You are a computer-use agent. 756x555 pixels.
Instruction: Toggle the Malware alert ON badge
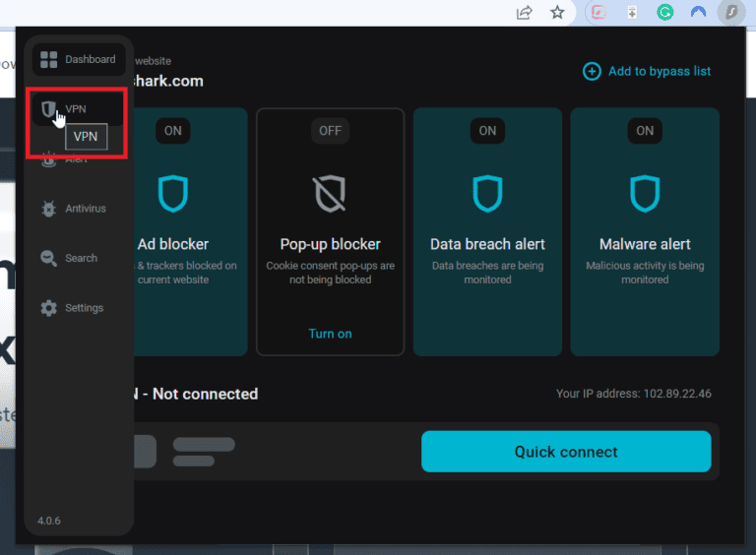[x=645, y=131]
